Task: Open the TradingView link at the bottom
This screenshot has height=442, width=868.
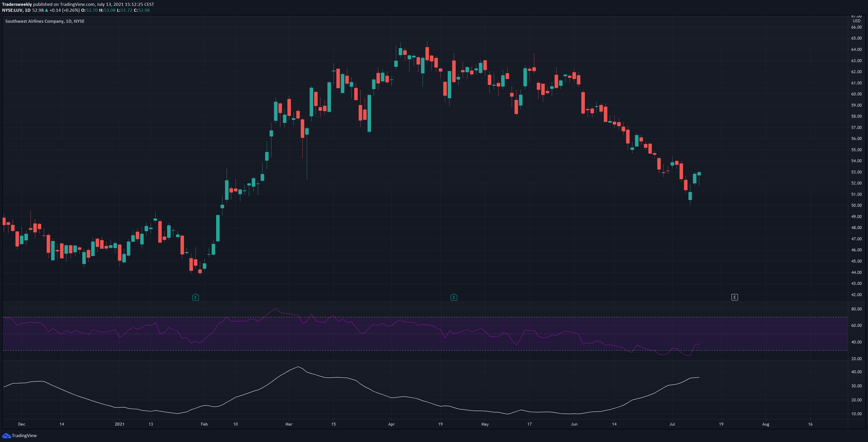Action: coord(24,436)
